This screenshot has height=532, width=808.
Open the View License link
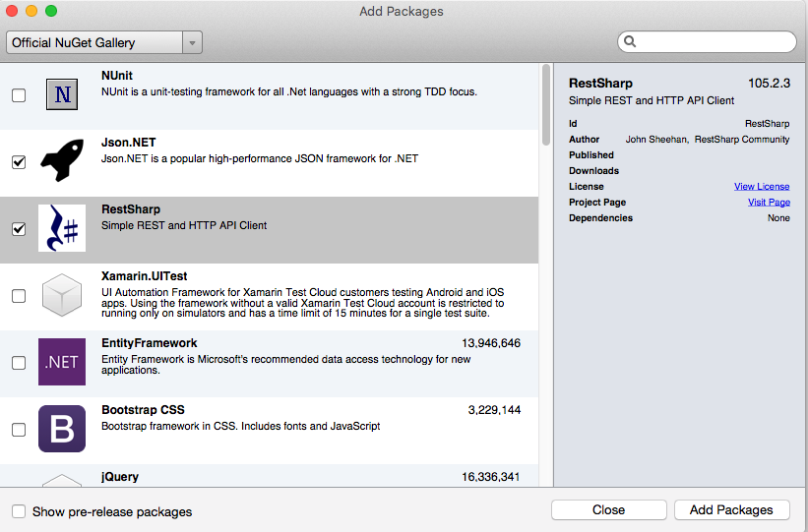(761, 187)
